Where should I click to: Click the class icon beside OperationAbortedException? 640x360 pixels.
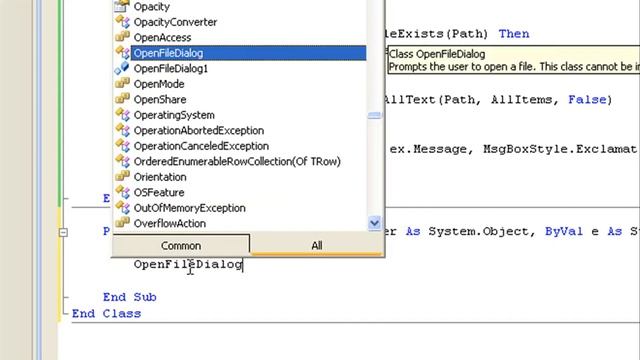pyautogui.click(x=122, y=130)
